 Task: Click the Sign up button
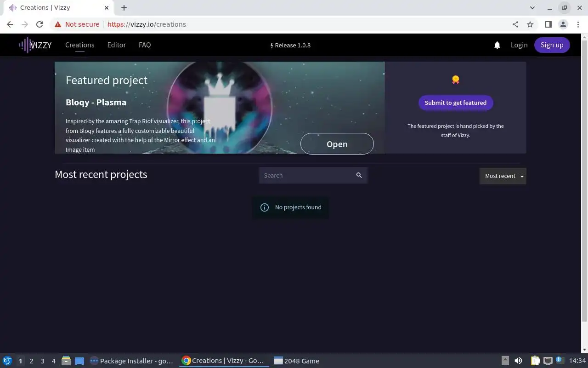[552, 45]
